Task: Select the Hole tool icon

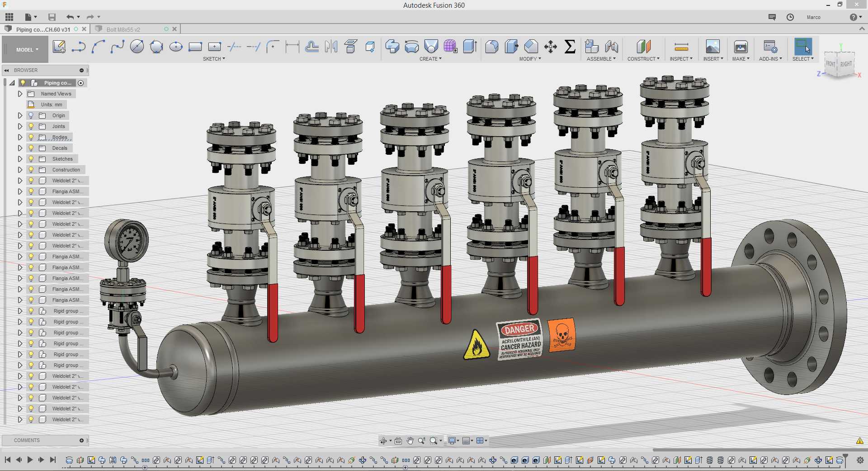Action: click(x=431, y=47)
